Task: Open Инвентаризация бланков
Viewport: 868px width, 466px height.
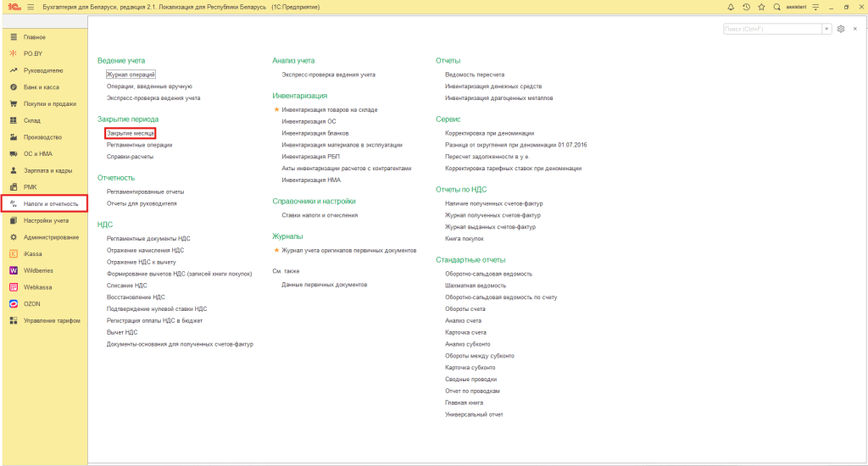Action: [x=315, y=133]
